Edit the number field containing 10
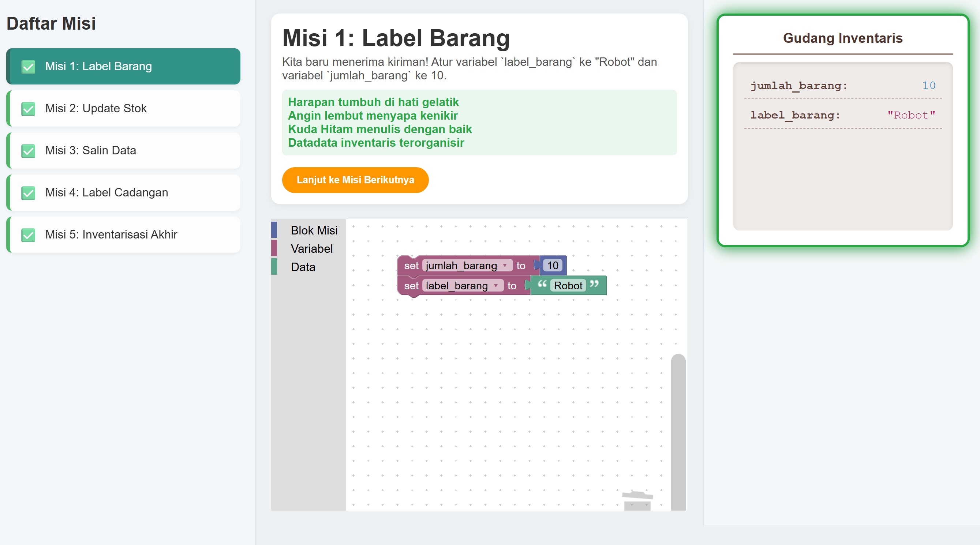980x545 pixels. tap(552, 266)
